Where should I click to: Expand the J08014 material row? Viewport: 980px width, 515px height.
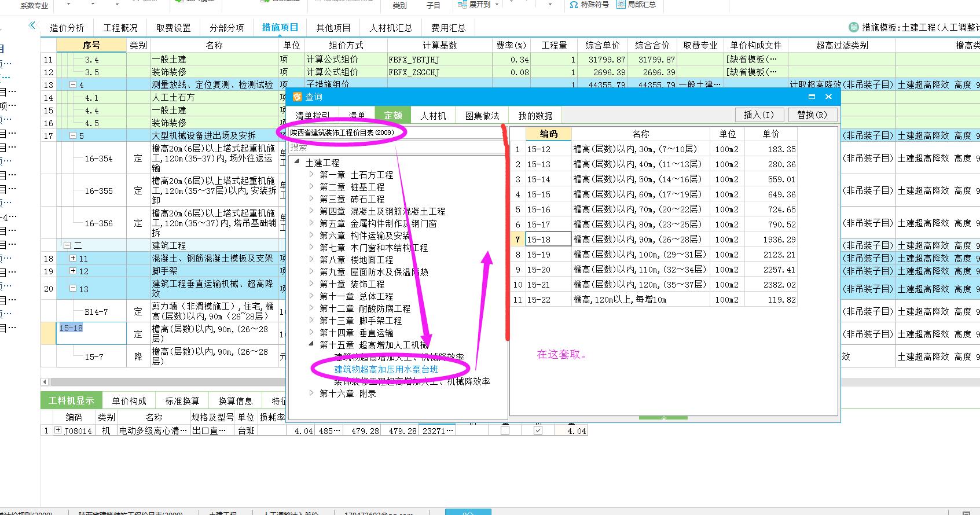click(x=58, y=430)
